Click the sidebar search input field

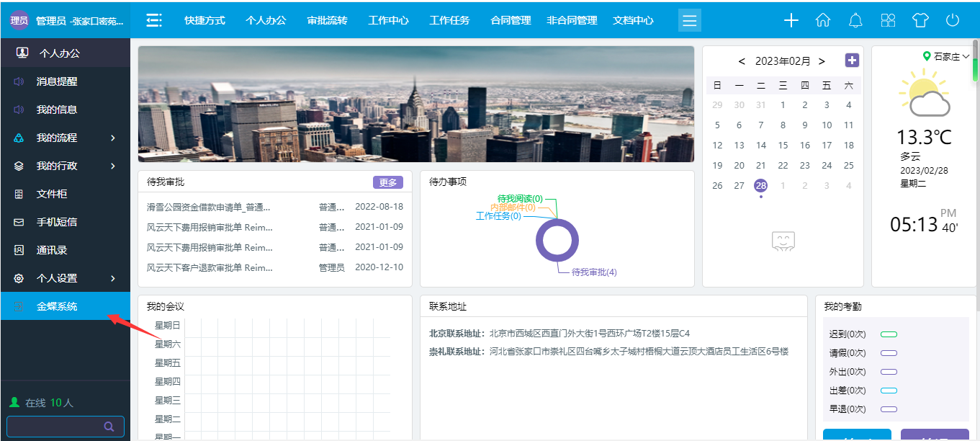(x=54, y=427)
